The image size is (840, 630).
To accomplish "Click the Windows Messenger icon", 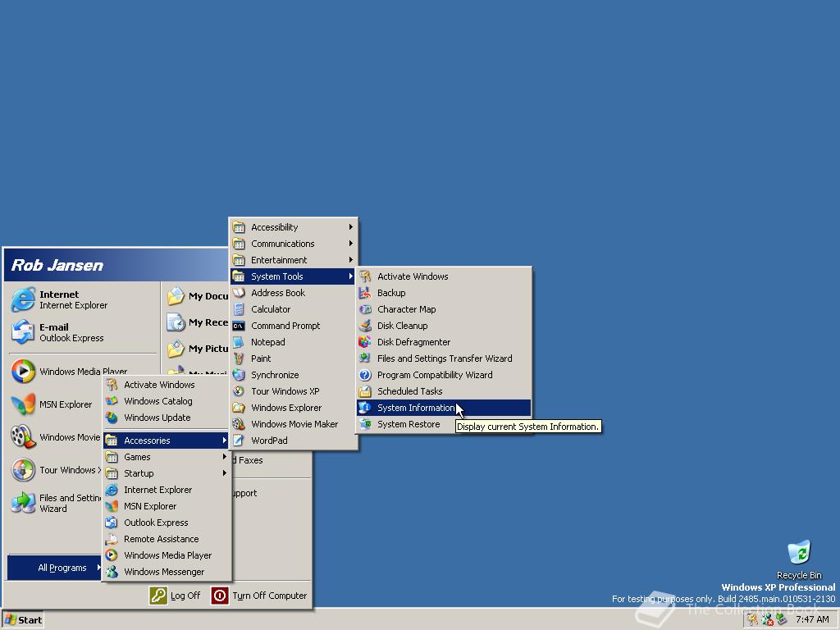I will pyautogui.click(x=112, y=572).
